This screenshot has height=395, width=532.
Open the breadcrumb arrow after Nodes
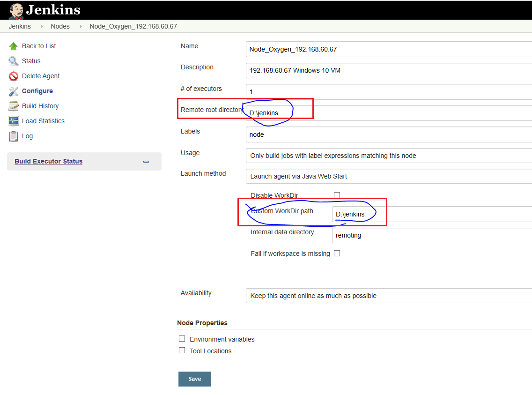point(81,26)
